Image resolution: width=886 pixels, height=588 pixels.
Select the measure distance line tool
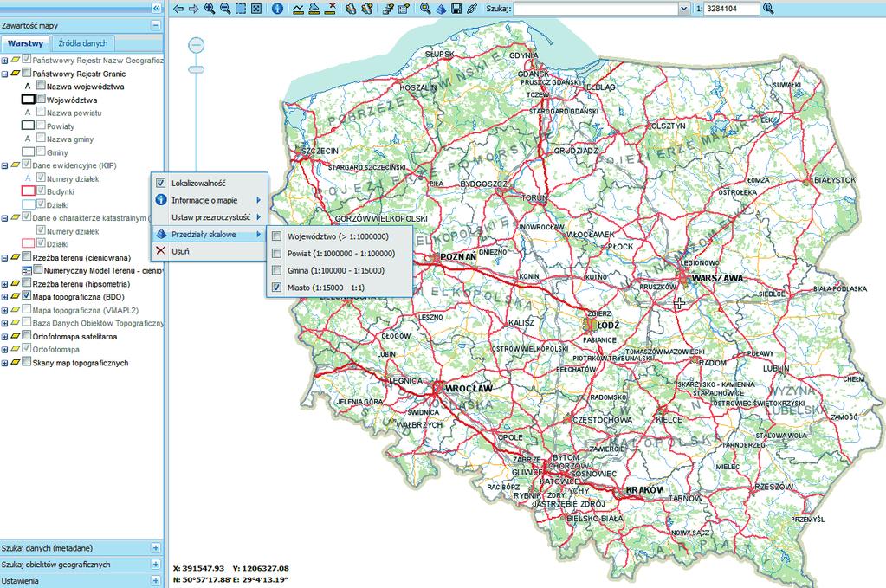coord(298,9)
